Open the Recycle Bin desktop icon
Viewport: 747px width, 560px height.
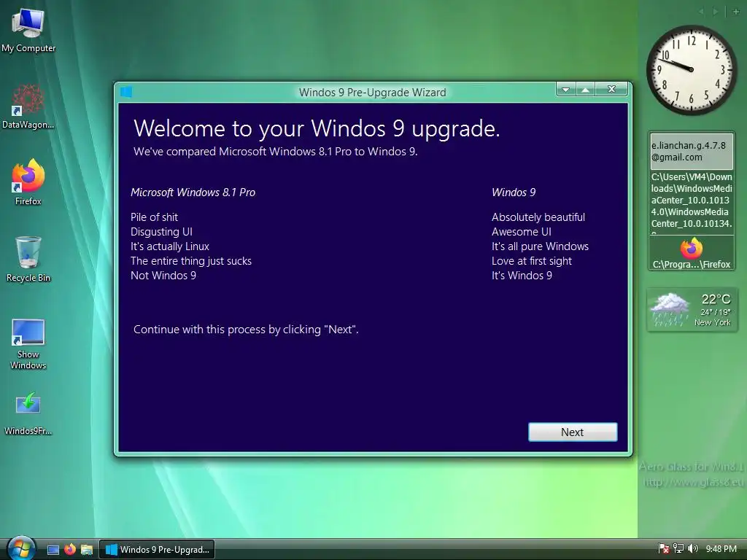coord(28,260)
